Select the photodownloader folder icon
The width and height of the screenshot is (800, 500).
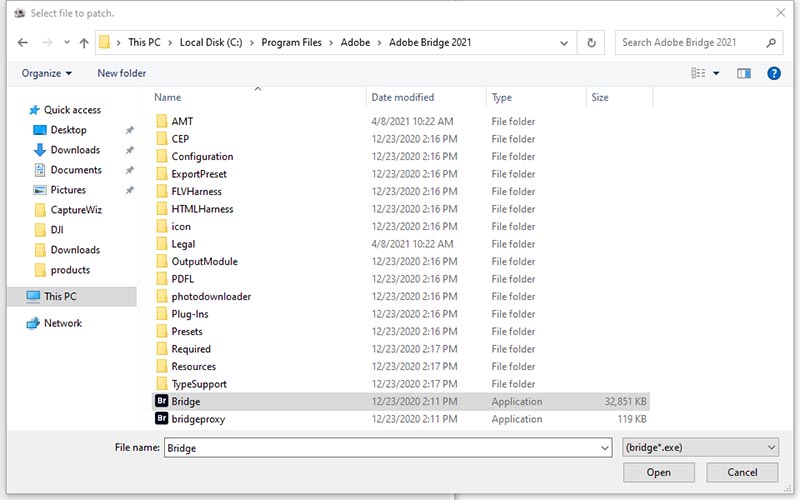tap(162, 296)
